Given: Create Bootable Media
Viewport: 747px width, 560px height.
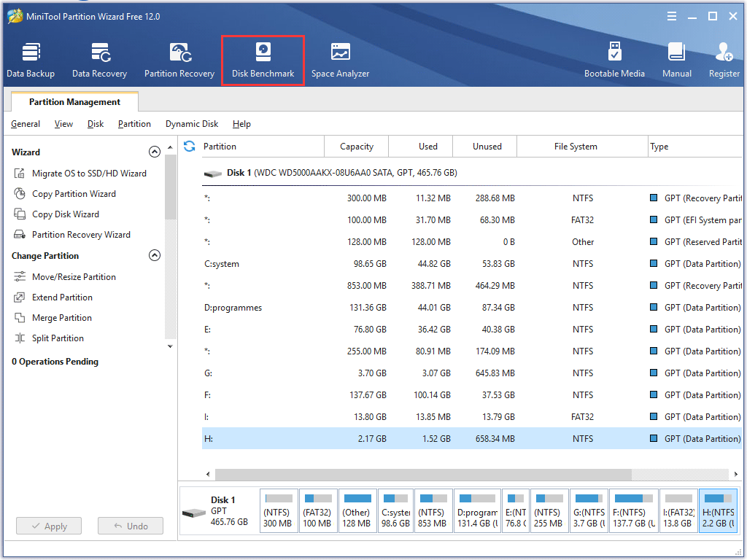Looking at the screenshot, I should pyautogui.click(x=614, y=60).
